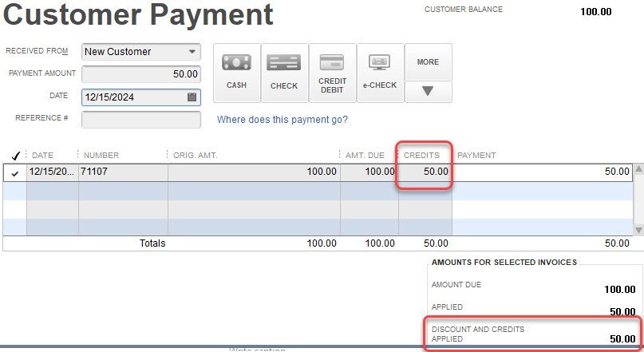Uncheck the invoice 71107 row checkmark
Screen dimensions: 644x352
15,172
